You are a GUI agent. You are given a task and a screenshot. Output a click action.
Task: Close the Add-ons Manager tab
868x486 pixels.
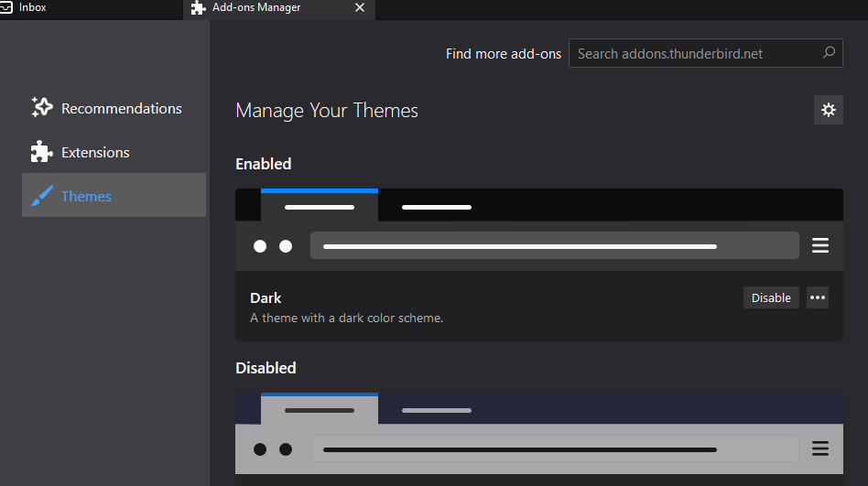[359, 8]
